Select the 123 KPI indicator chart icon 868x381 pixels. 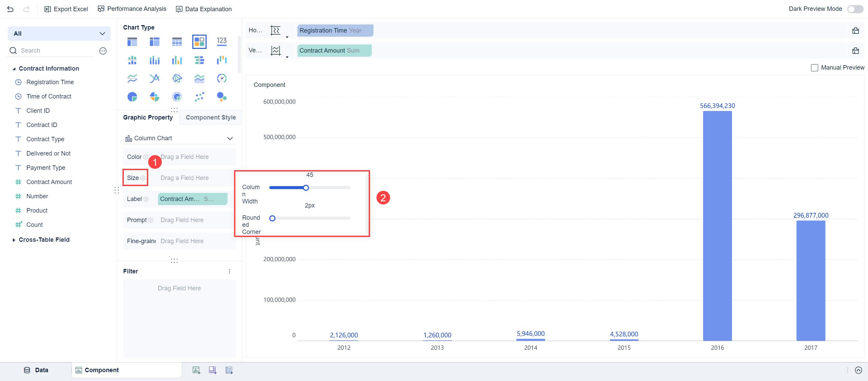coord(221,41)
